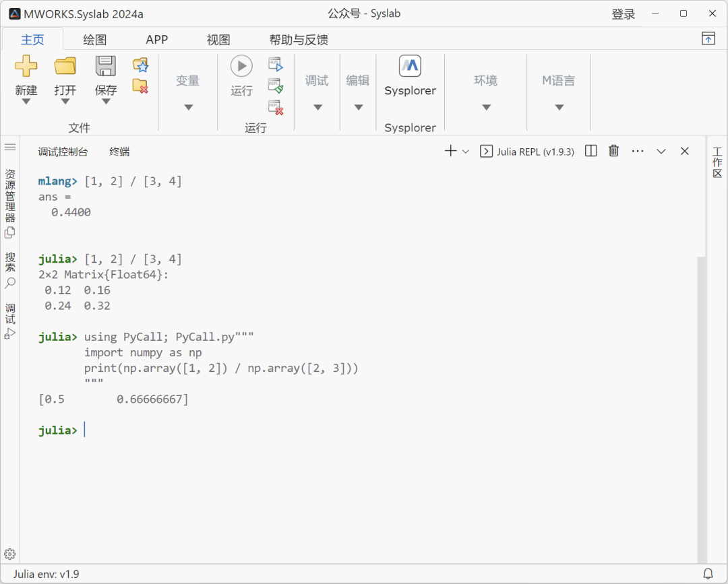Select the Sysplorer icon in the ribbon
The width and height of the screenshot is (728, 584).
tap(410, 66)
